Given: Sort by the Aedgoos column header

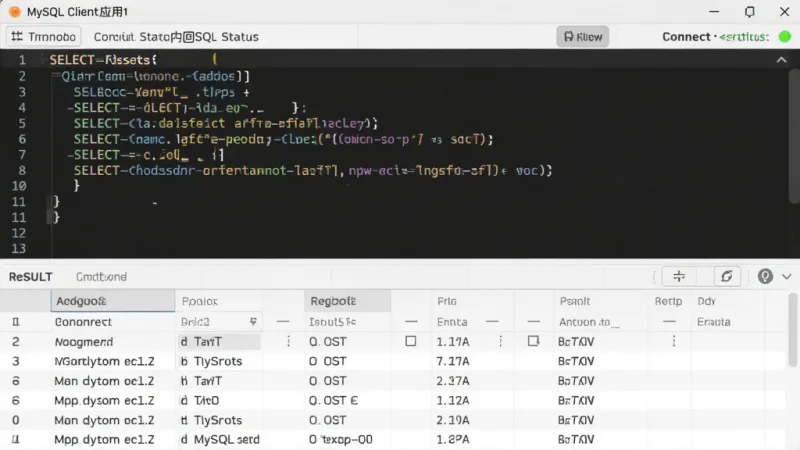Looking at the screenshot, I should click(112, 301).
